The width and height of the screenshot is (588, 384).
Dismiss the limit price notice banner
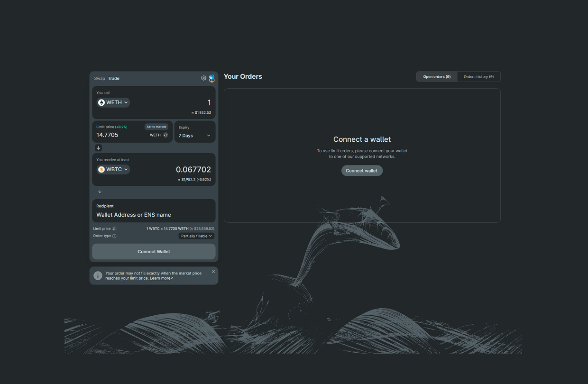213,272
